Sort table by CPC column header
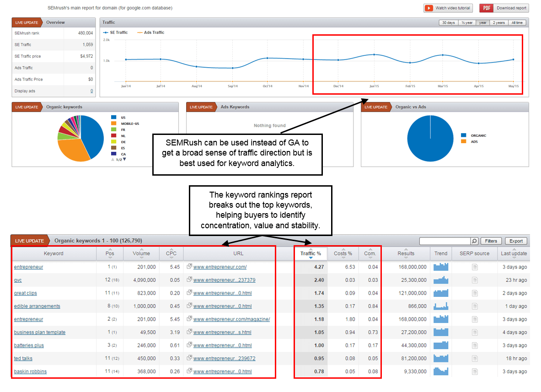541x392 pixels. click(x=171, y=253)
